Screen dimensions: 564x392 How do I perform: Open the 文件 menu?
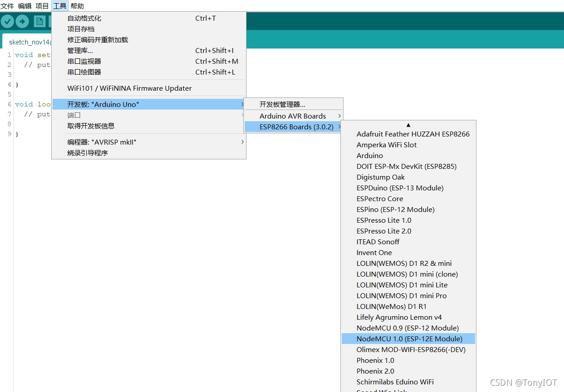7,6
